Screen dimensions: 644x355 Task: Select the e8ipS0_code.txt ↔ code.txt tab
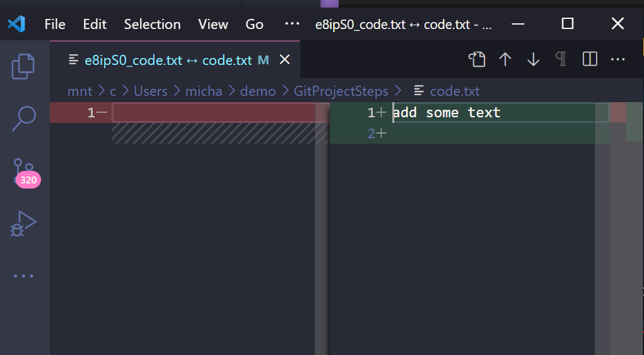click(x=168, y=61)
